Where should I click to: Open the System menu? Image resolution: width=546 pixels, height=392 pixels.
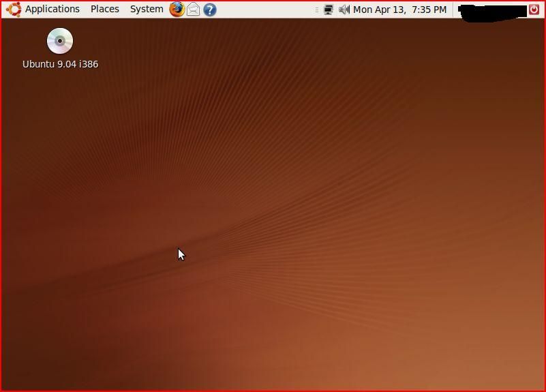[x=147, y=10]
